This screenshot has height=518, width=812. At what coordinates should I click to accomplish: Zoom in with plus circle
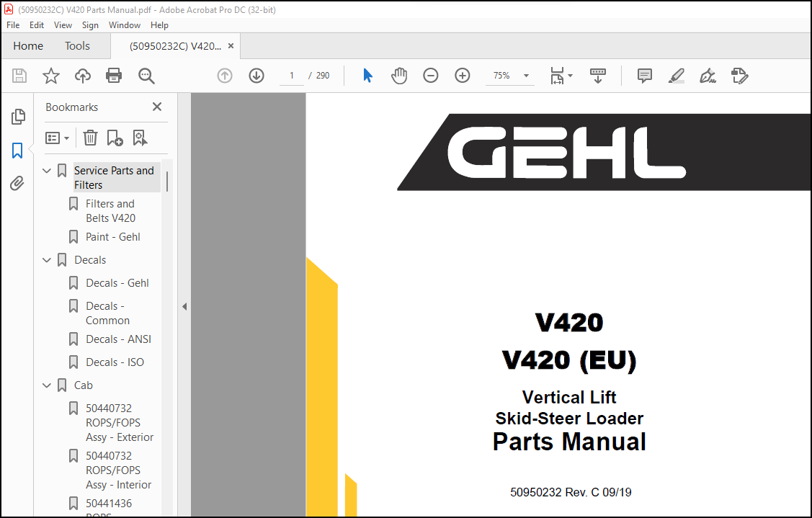pyautogui.click(x=463, y=76)
